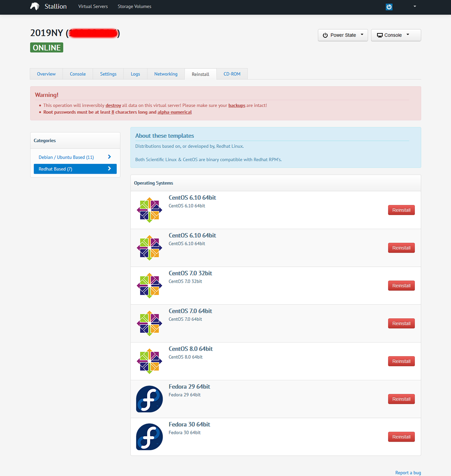Reinstall with CentOS 7.0 64bit
This screenshot has height=476, width=451.
pyautogui.click(x=401, y=324)
